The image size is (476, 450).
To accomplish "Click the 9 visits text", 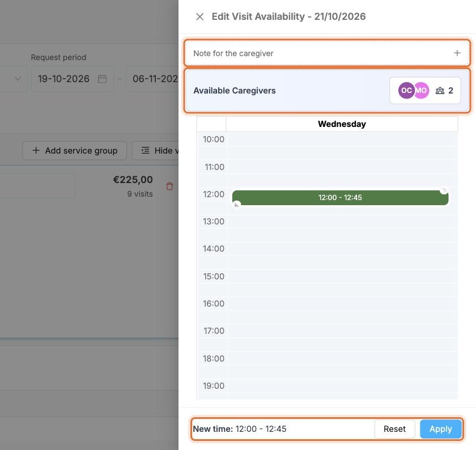I will pyautogui.click(x=140, y=194).
